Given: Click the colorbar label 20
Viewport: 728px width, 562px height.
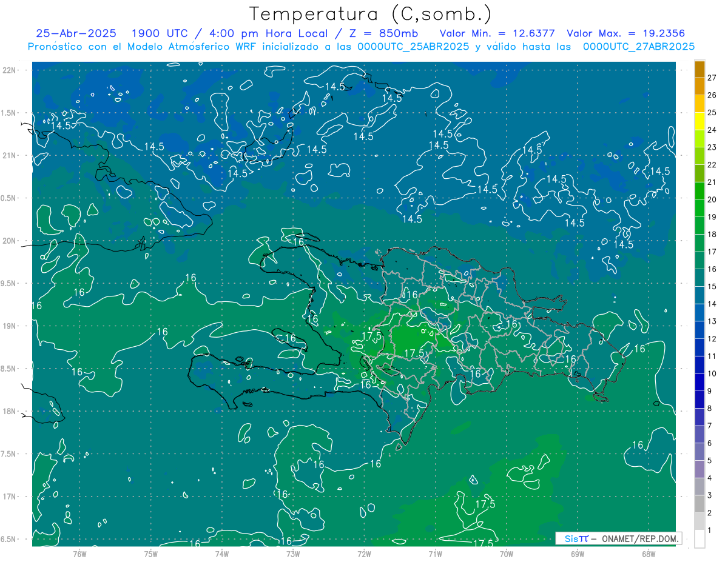Looking at the screenshot, I should (x=712, y=199).
